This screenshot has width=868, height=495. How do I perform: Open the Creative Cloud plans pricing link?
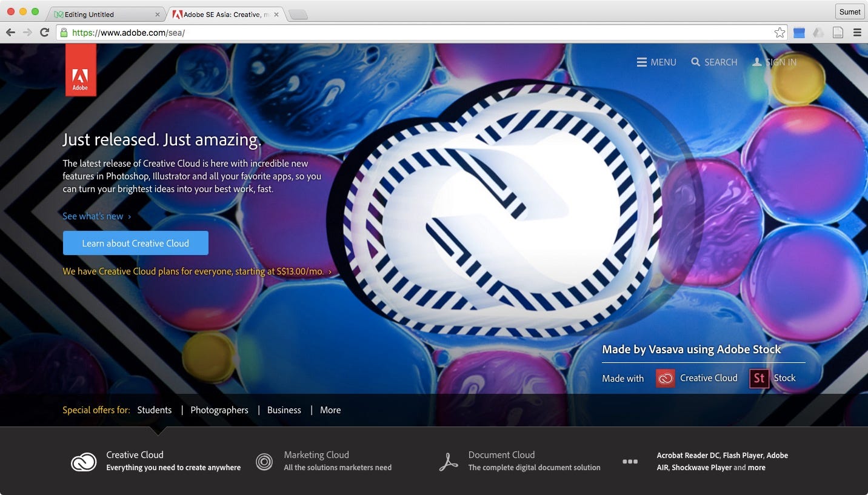(x=197, y=271)
